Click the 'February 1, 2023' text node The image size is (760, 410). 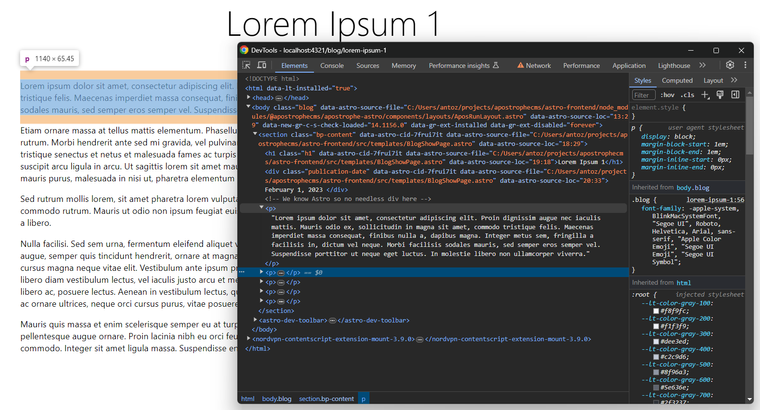coord(294,190)
